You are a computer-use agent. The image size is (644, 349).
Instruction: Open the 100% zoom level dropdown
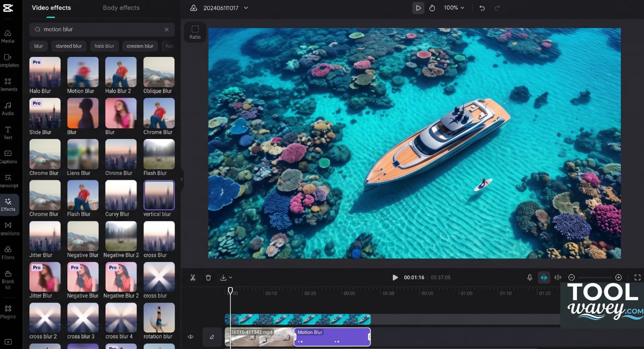click(454, 8)
